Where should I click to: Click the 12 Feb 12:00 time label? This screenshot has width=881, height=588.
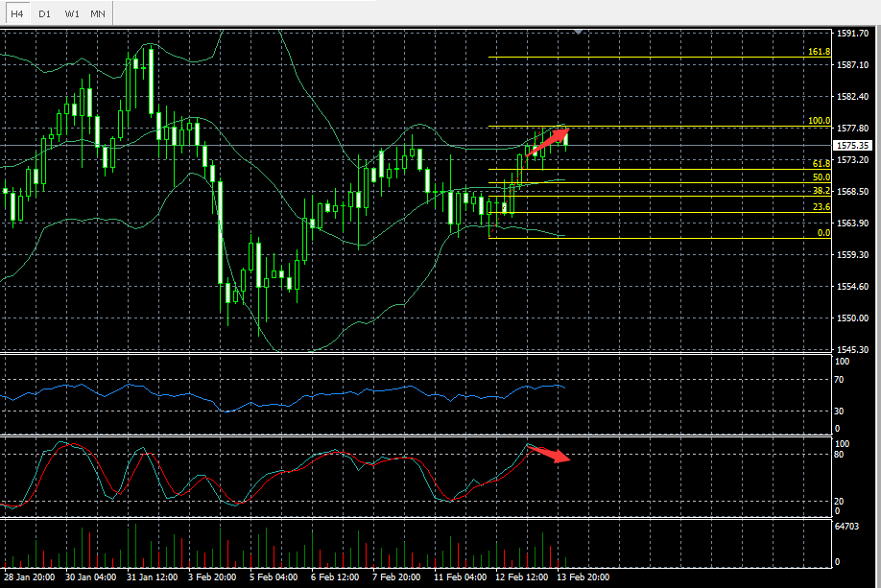coord(521,577)
